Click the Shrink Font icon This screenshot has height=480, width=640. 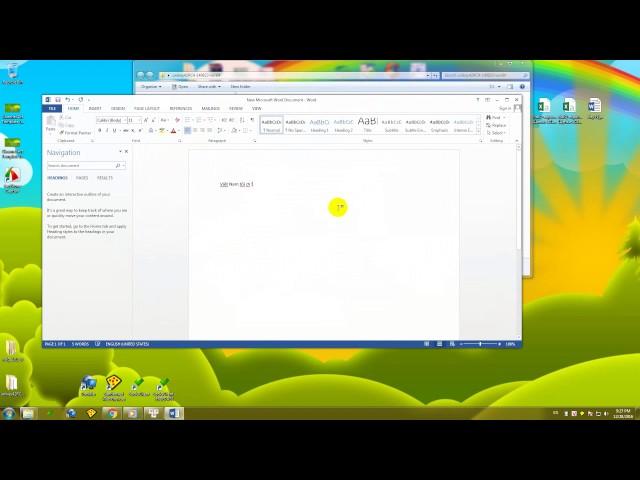(153, 120)
